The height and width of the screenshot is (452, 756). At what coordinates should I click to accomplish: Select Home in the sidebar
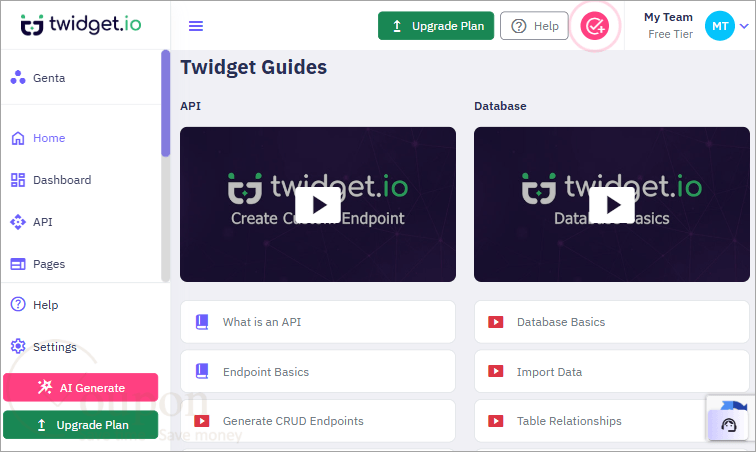pos(81,138)
